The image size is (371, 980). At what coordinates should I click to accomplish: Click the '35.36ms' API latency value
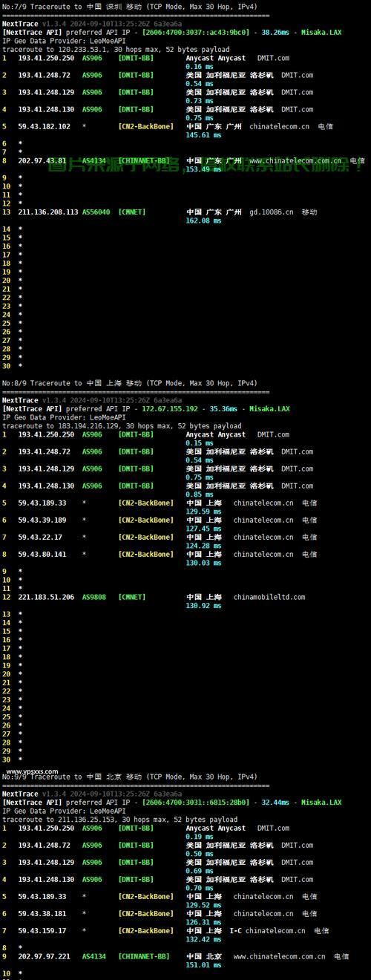pos(223,409)
